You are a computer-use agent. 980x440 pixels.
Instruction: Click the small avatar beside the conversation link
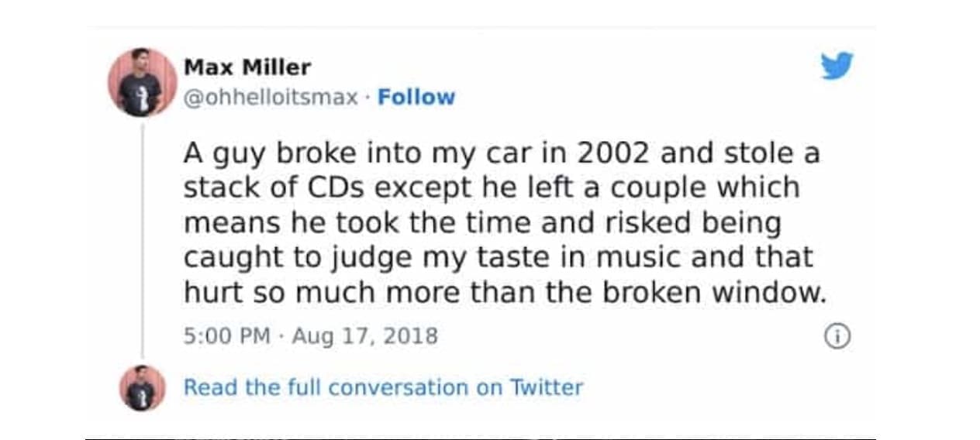[x=143, y=387]
